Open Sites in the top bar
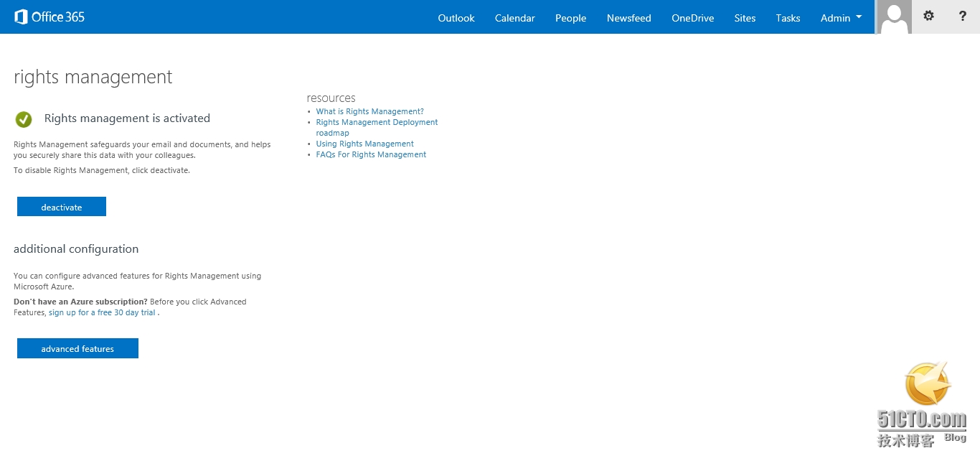This screenshot has width=980, height=461. point(745,18)
